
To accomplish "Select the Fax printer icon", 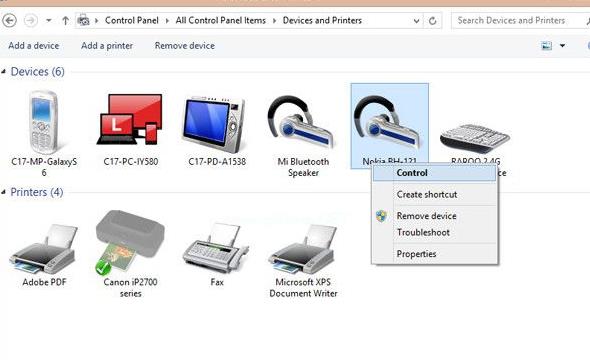I will 216,248.
